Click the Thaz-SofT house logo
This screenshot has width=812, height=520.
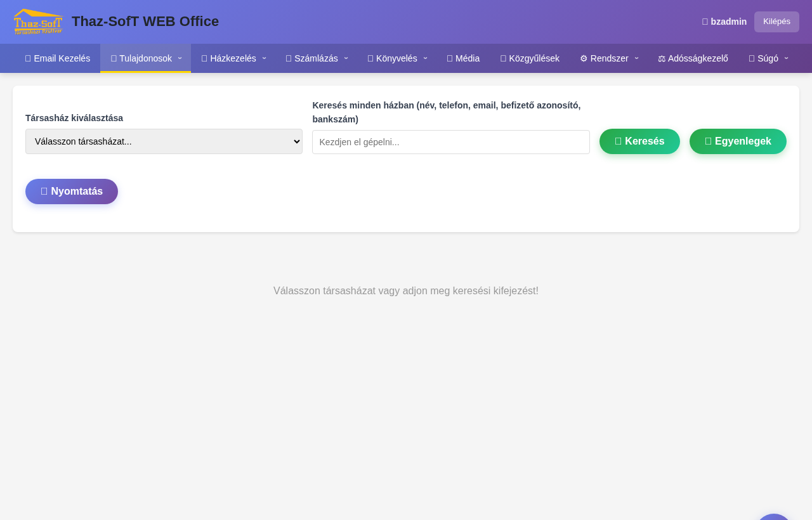pos(38,22)
